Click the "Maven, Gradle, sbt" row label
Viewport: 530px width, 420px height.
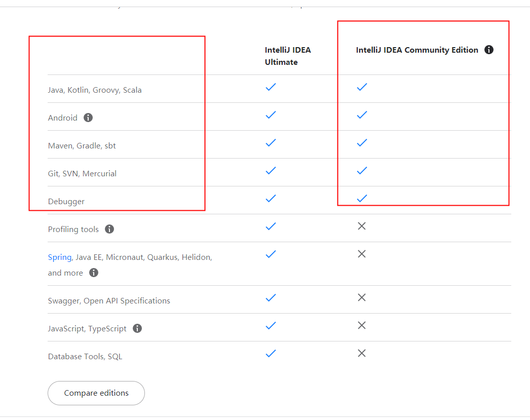[x=82, y=146]
